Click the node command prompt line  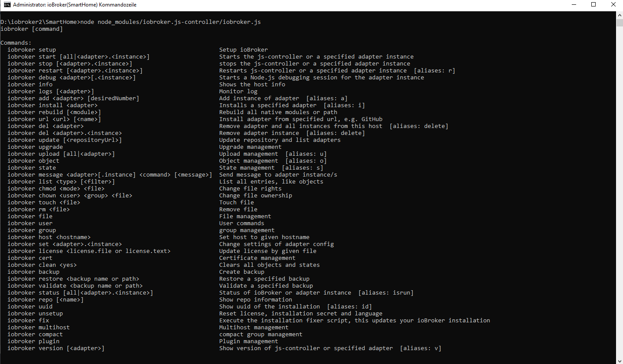click(130, 22)
